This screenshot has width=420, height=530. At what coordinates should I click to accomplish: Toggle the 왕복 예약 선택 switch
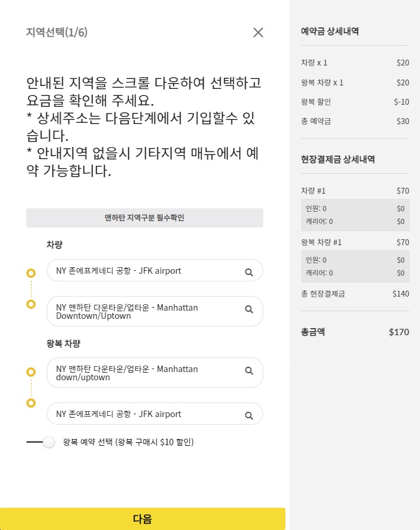pos(41,442)
